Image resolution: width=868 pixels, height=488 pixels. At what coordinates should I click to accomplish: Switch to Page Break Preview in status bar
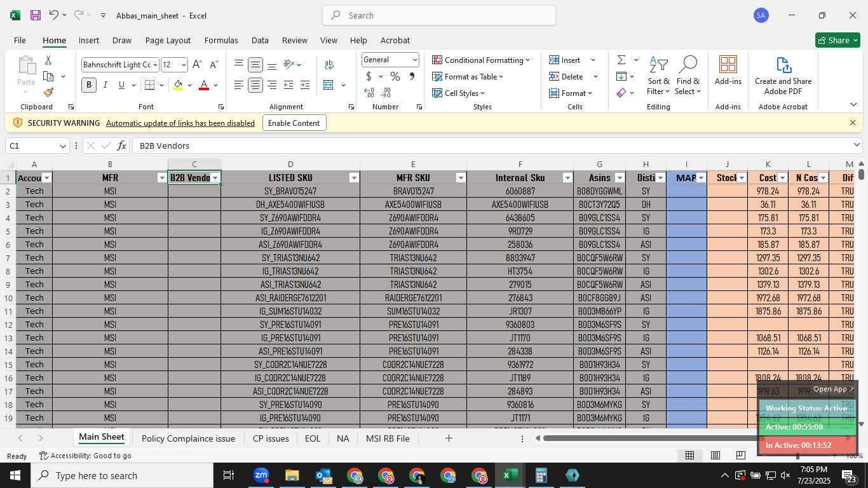741,455
